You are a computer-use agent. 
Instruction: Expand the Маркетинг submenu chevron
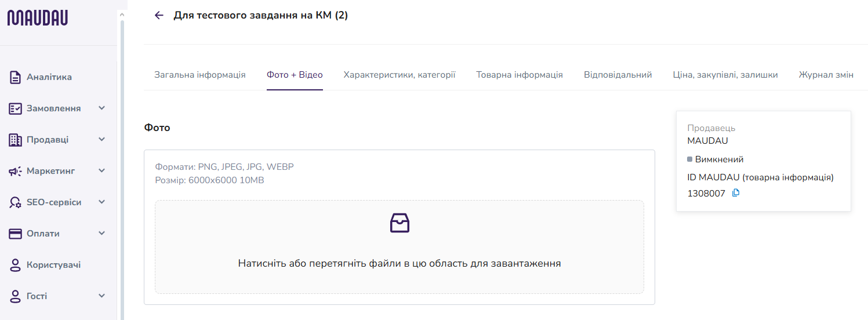tap(102, 171)
